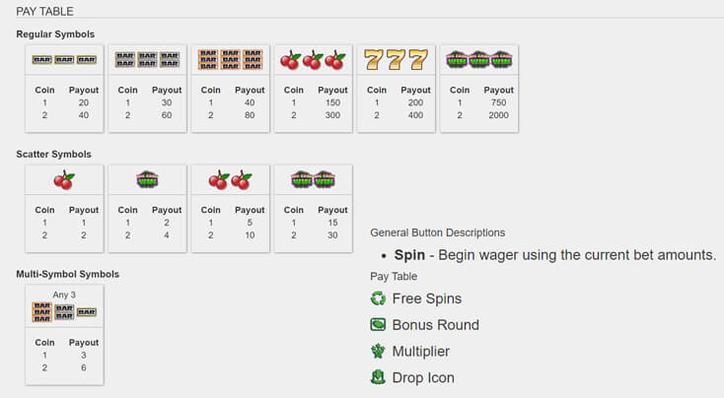Click the Free Spins label
The width and height of the screenshot is (724, 398).
(427, 299)
